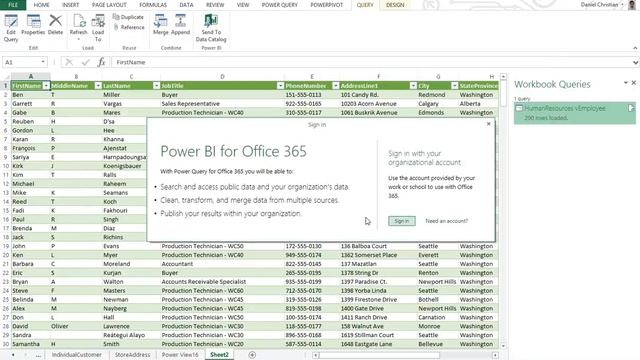Image resolution: width=640 pixels, height=360 pixels.
Task: Open Workbook Queries pane options arrow
Action: 626,83
